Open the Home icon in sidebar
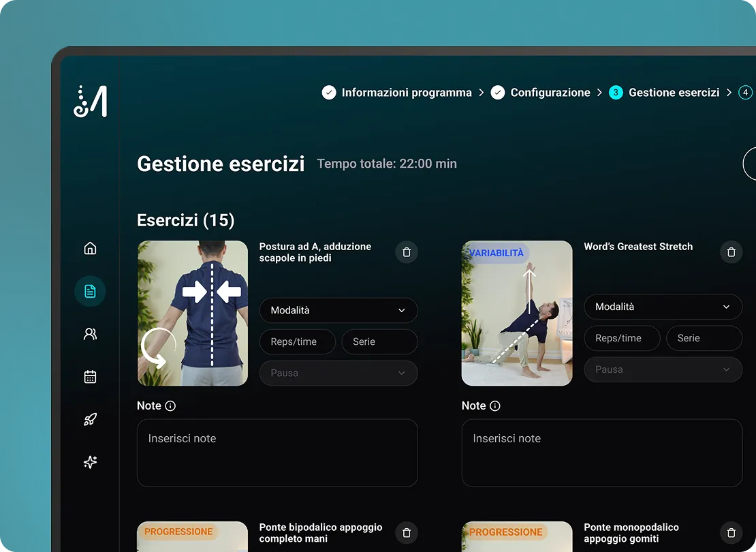Image resolution: width=756 pixels, height=552 pixels. [x=90, y=249]
